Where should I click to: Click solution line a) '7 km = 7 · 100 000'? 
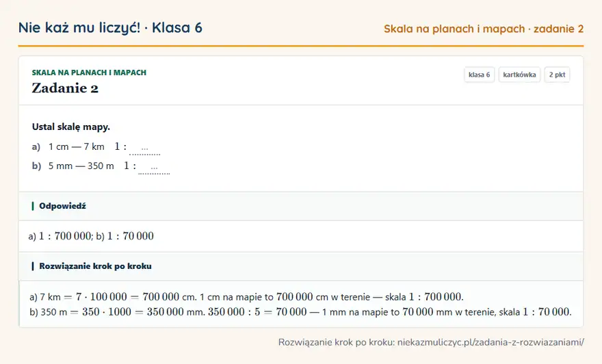[x=246, y=297]
